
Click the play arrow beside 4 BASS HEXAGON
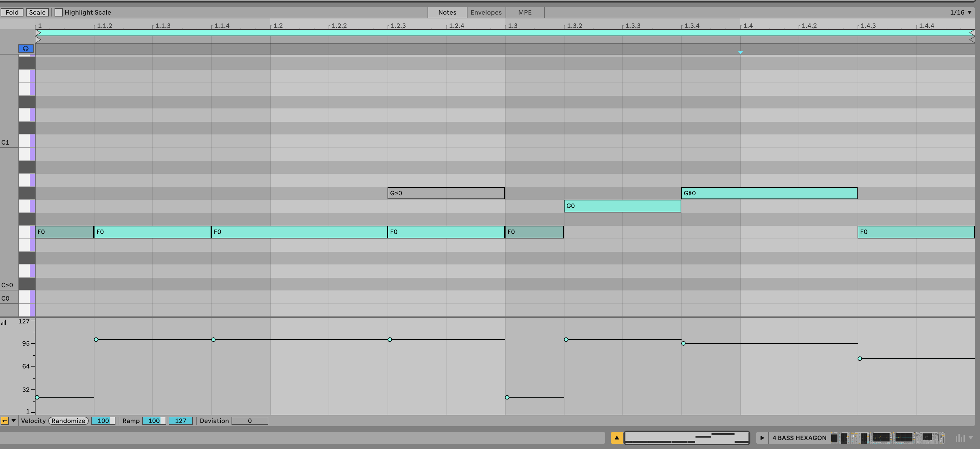coord(761,438)
